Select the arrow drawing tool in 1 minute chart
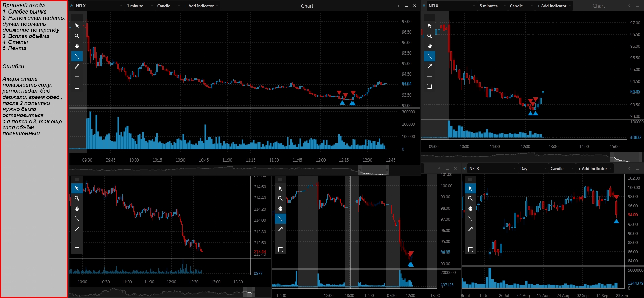This screenshot has width=644, height=298. click(x=77, y=66)
